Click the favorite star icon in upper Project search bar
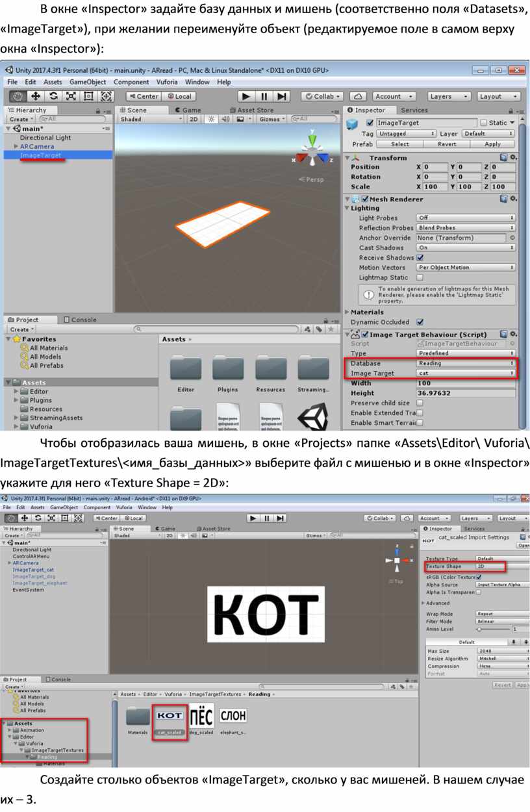The width and height of the screenshot is (530, 812). tap(330, 329)
